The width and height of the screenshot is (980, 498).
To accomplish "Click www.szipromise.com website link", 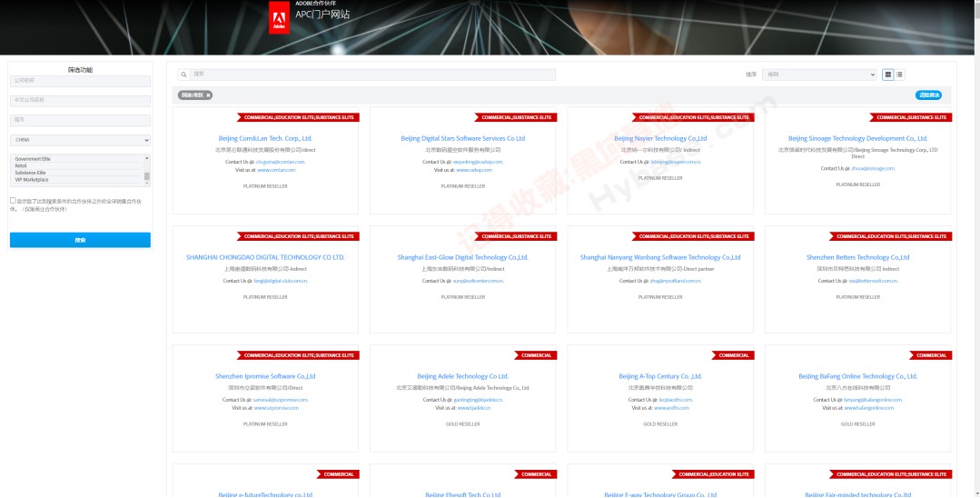I will [276, 408].
